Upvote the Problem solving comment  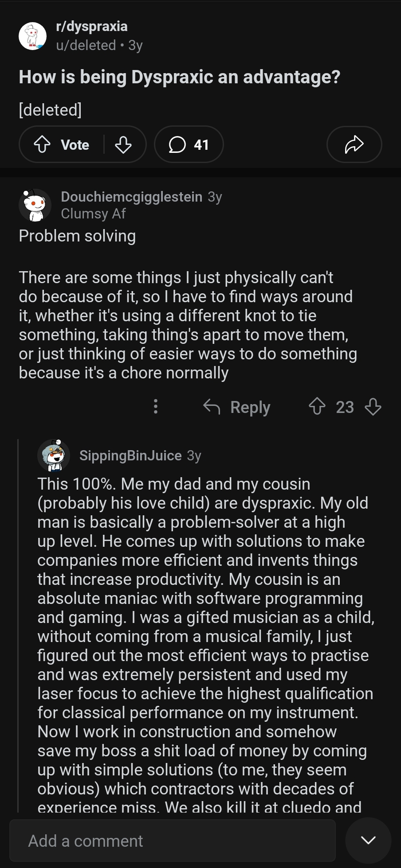pyautogui.click(x=317, y=407)
